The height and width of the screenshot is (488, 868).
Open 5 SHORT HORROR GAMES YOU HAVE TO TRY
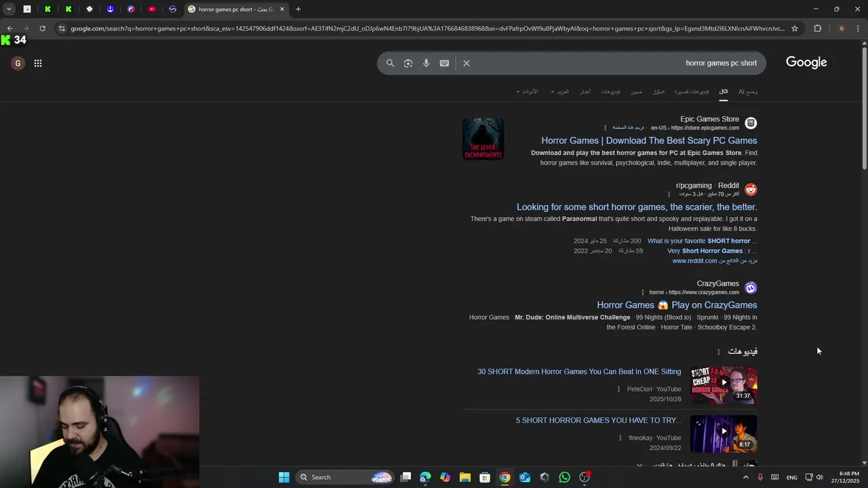pyautogui.click(x=598, y=420)
